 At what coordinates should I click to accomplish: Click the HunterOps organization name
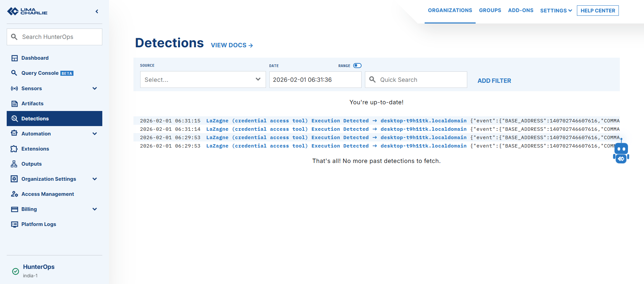[39, 267]
